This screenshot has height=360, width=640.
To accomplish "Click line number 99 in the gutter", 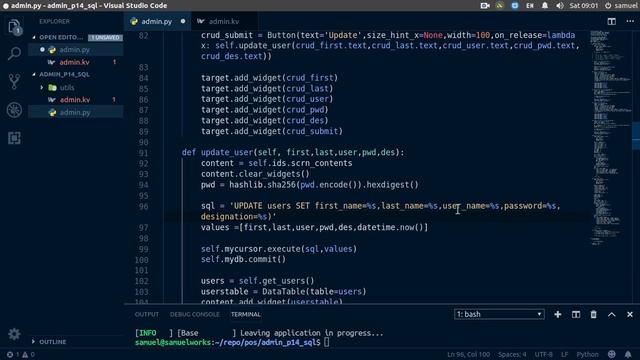I will click(143, 249).
